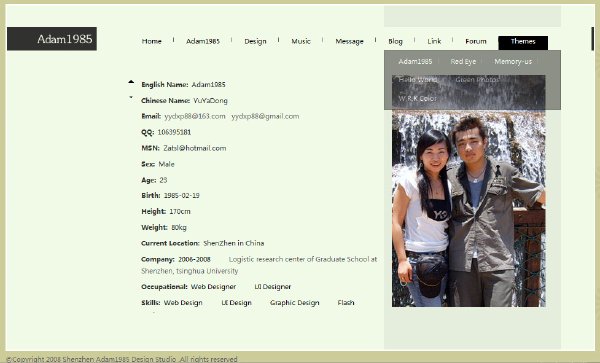Choose the Red Eye theme

click(x=463, y=61)
